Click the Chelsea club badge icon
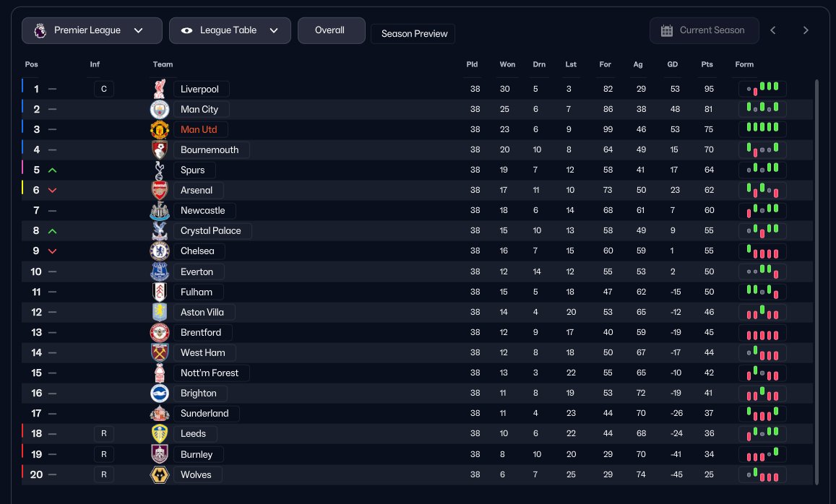836x504 pixels. [x=159, y=251]
